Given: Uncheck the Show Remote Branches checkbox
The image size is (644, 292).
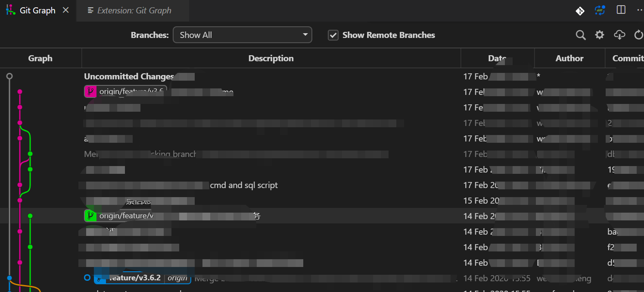Looking at the screenshot, I should coord(333,35).
